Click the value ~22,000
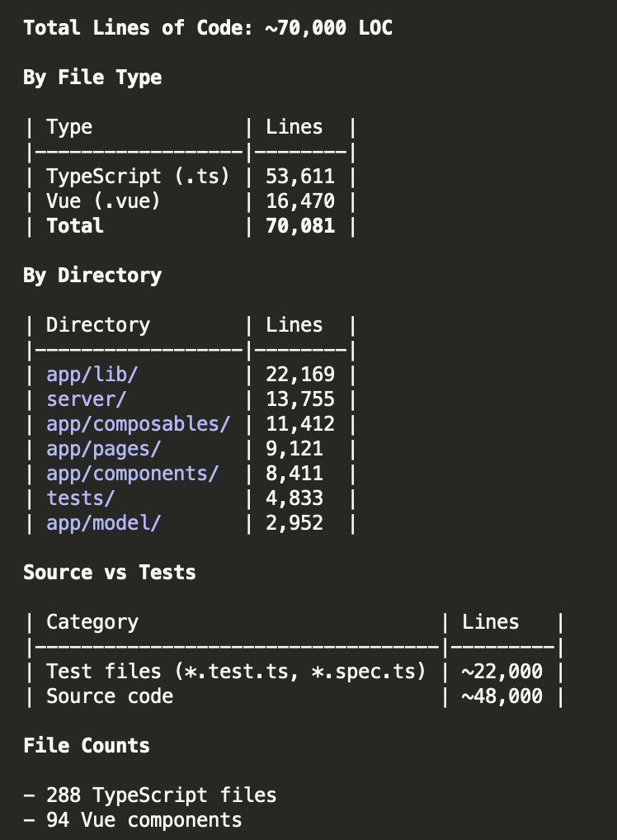 pyautogui.click(x=502, y=671)
